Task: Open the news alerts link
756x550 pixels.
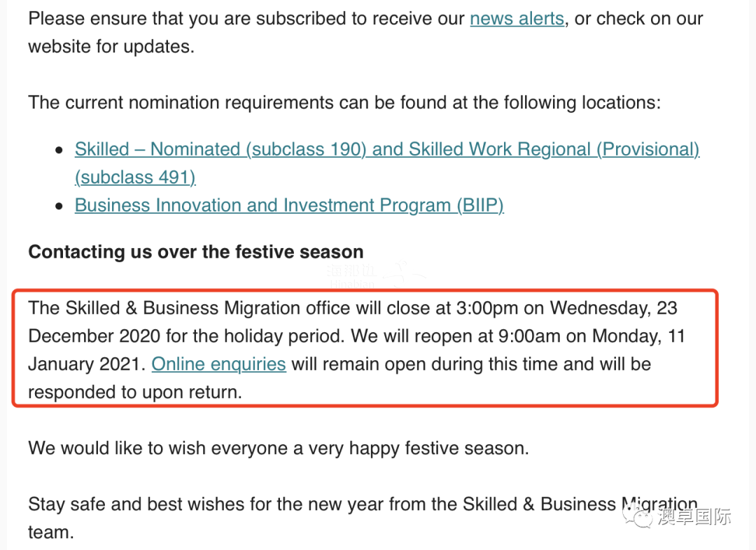Action: (x=517, y=18)
